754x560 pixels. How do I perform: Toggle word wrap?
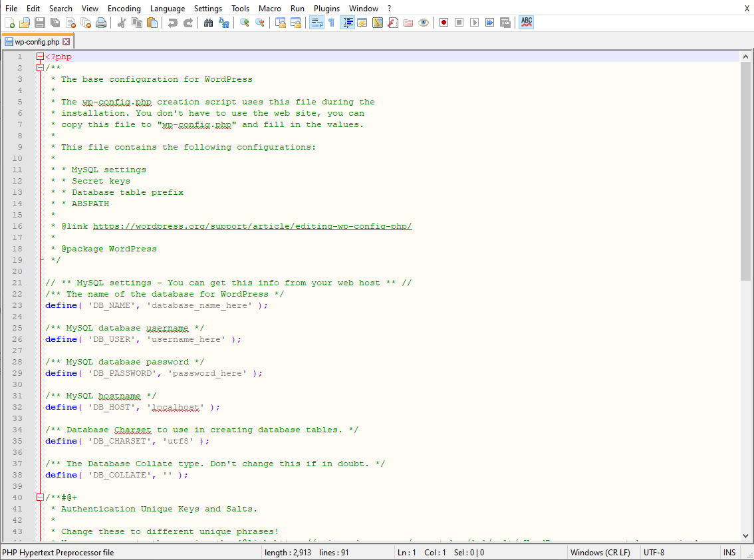point(316,22)
